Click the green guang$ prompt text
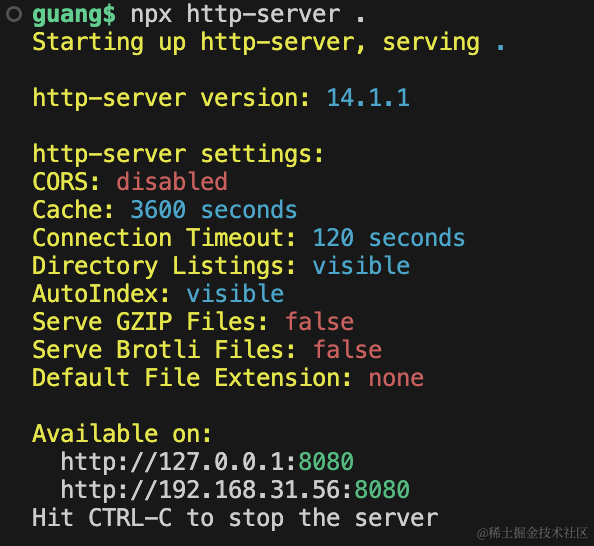Screen dimensions: 594x546 point(74,15)
